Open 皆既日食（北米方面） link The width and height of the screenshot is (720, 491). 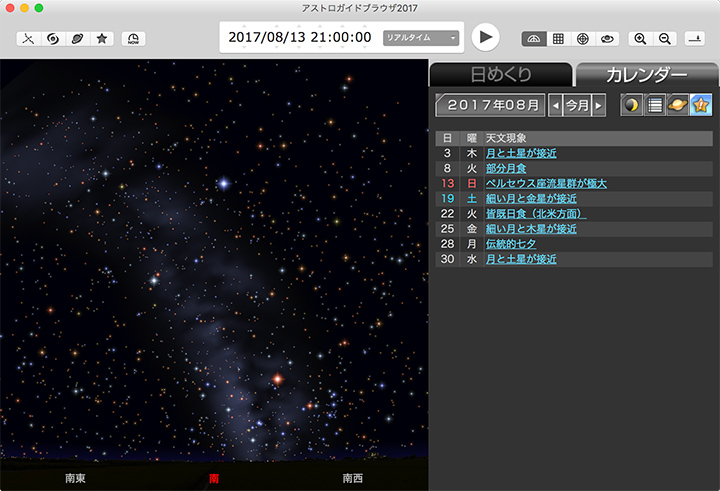click(536, 214)
